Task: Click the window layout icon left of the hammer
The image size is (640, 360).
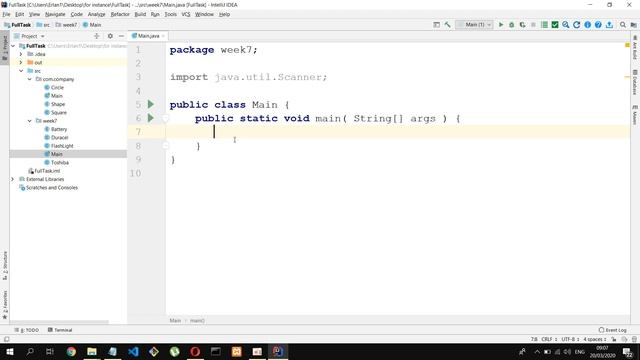Action: point(436,25)
